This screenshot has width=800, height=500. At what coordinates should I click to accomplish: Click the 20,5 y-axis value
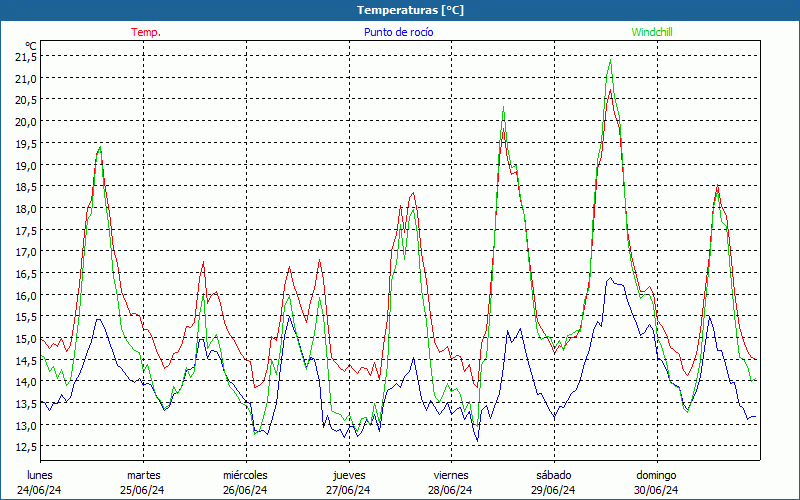pyautogui.click(x=26, y=101)
